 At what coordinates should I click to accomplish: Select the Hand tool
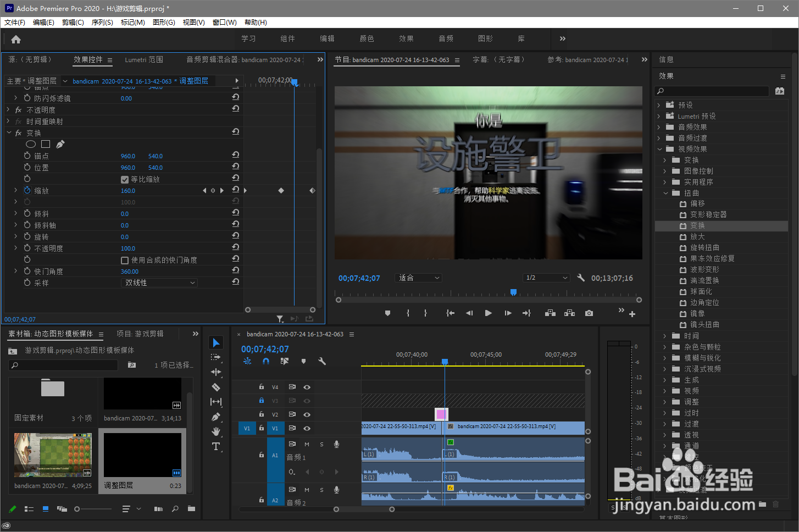pyautogui.click(x=216, y=431)
